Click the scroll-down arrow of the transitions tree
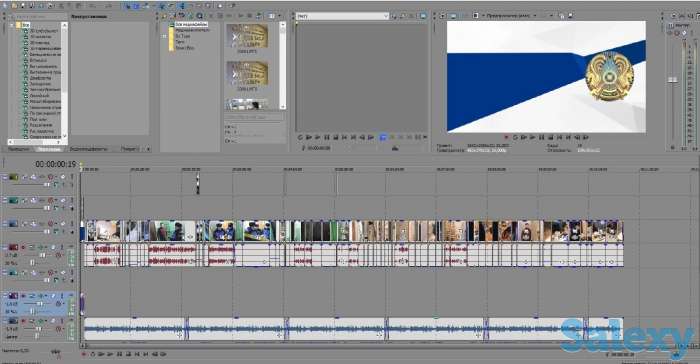700x364 pixels. (x=65, y=136)
